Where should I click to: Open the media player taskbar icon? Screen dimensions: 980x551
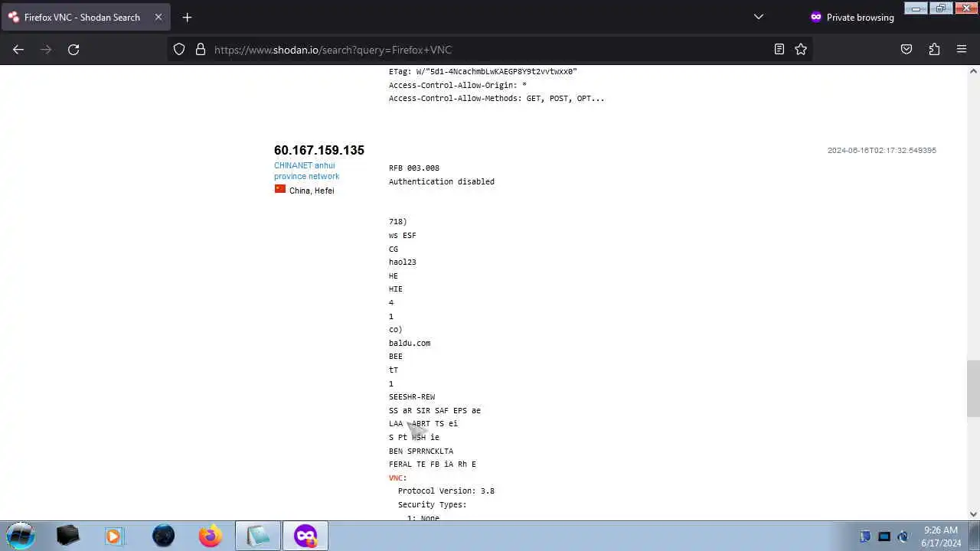[113, 536]
